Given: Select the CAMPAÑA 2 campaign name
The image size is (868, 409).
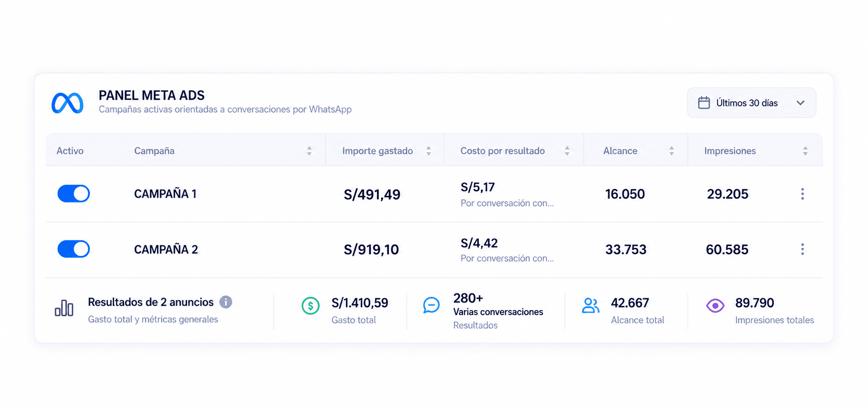Looking at the screenshot, I should (166, 249).
